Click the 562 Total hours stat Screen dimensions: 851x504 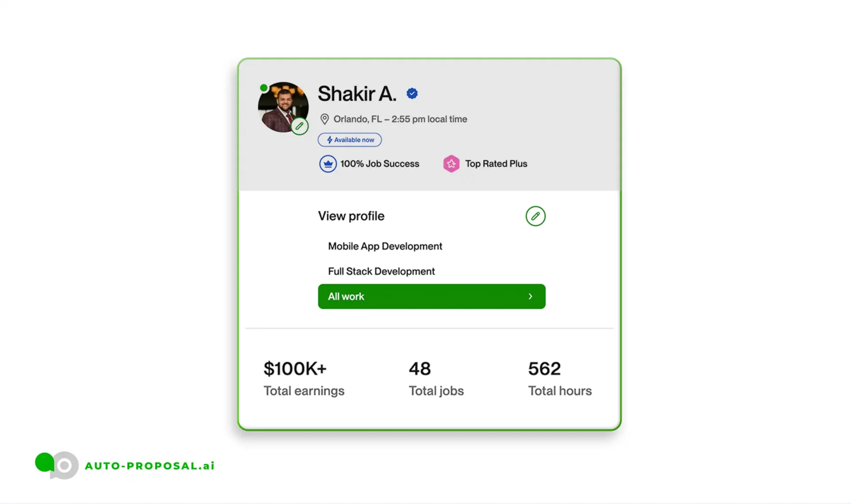pyautogui.click(x=559, y=379)
